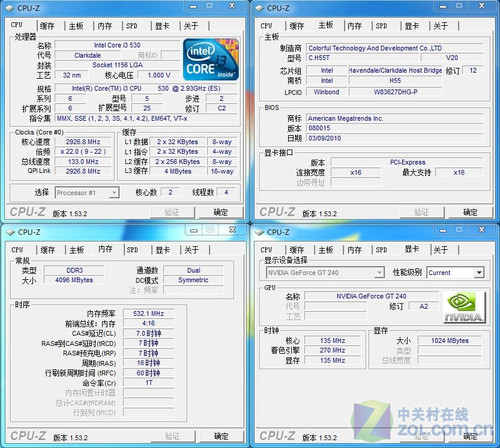Close the bottom-right graphics CPU-Z window
The height and width of the screenshot is (448, 500).
pyautogui.click(x=482, y=230)
